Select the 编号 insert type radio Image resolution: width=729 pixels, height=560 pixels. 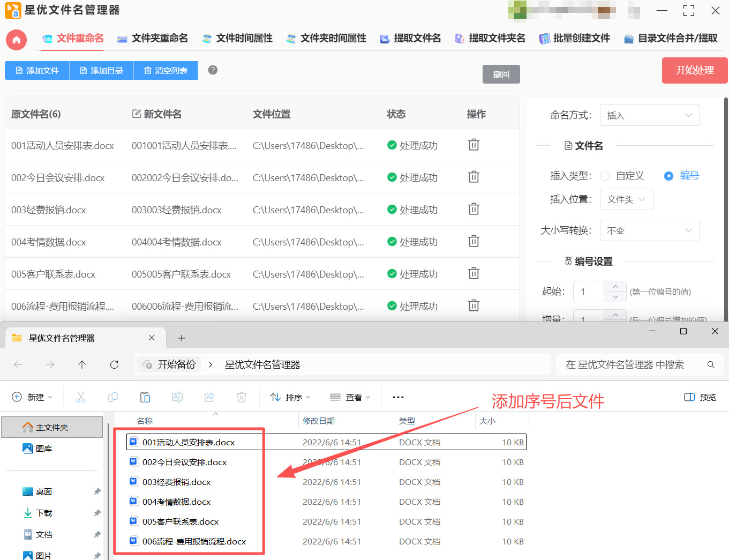(x=668, y=176)
